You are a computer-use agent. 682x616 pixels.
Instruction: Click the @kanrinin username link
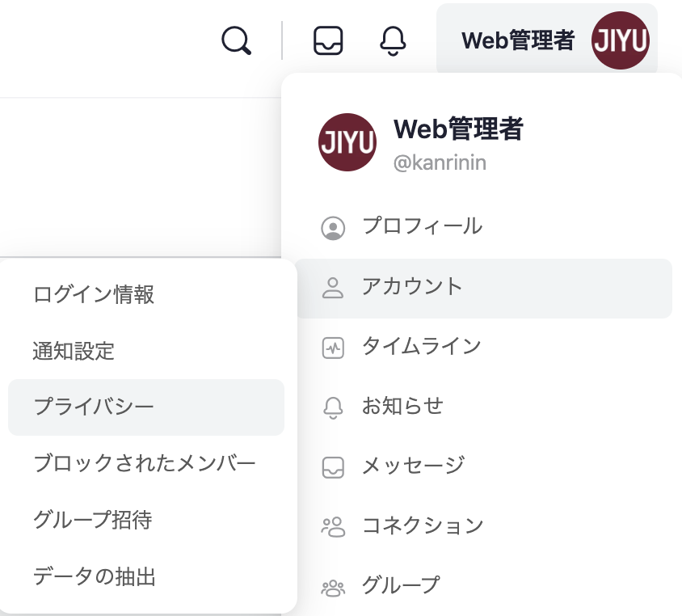440,162
